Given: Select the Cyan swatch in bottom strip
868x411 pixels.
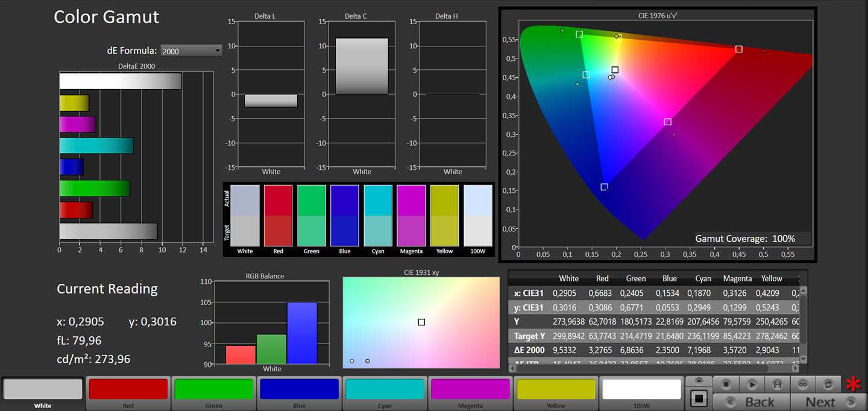Looking at the screenshot, I should coord(385,389).
